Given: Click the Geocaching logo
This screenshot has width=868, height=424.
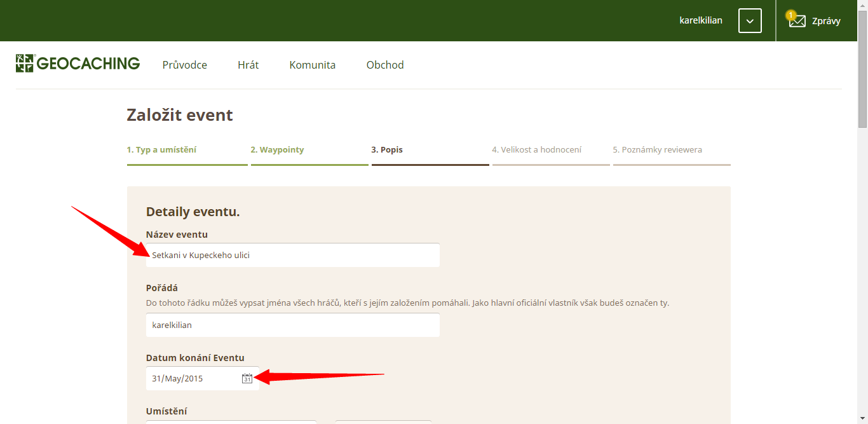Looking at the screenshot, I should 78,64.
